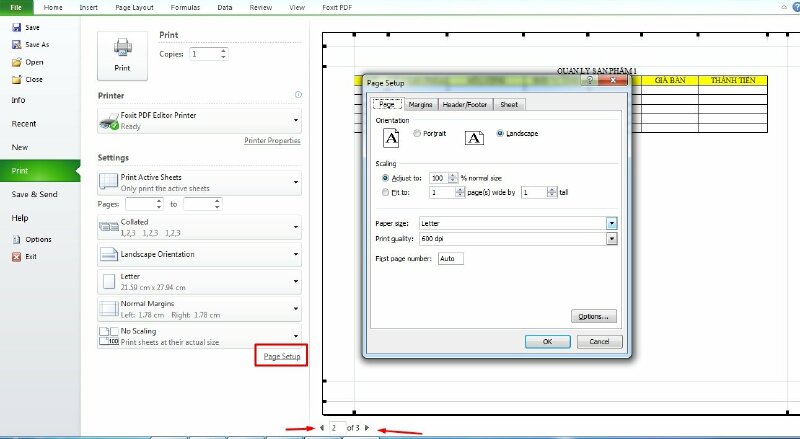Open the Review ribbon tab
This screenshot has height=439, width=800.
coord(261,7)
